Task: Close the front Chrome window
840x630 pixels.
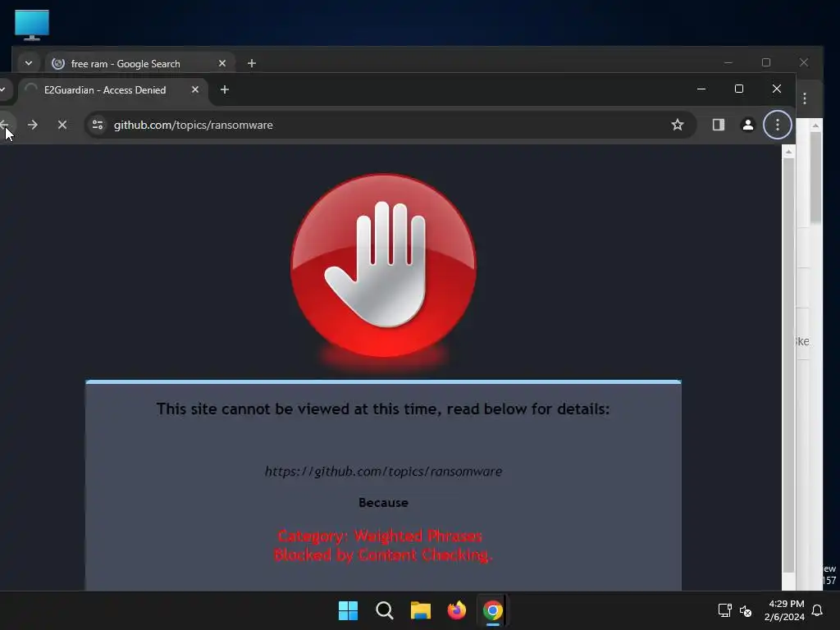Action: click(x=776, y=89)
